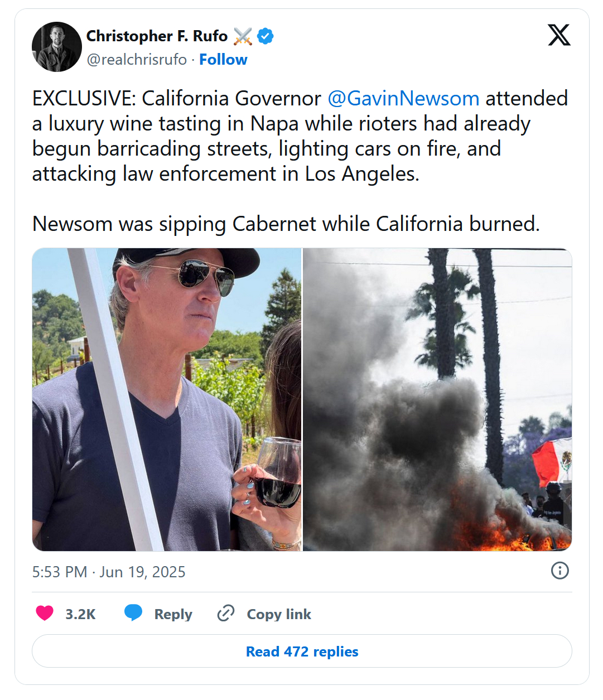Screen dimensions: 603x700
Task: Click the crossed swords emoji beside name
Action: coord(243,36)
